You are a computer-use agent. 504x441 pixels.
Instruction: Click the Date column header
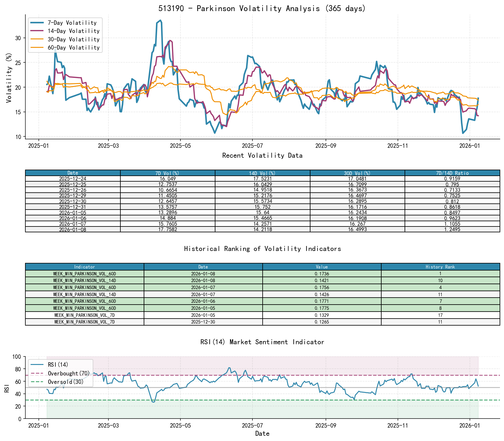(x=72, y=173)
